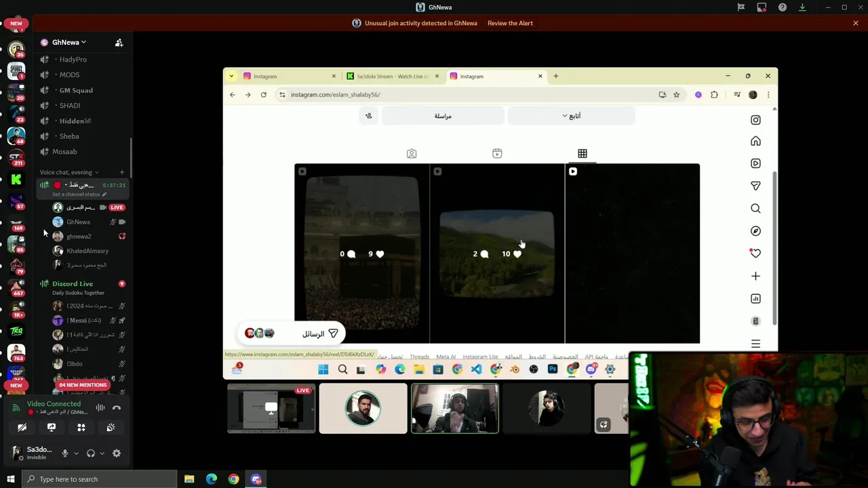Select the reels tab on profile
868x488 pixels.
pos(497,154)
